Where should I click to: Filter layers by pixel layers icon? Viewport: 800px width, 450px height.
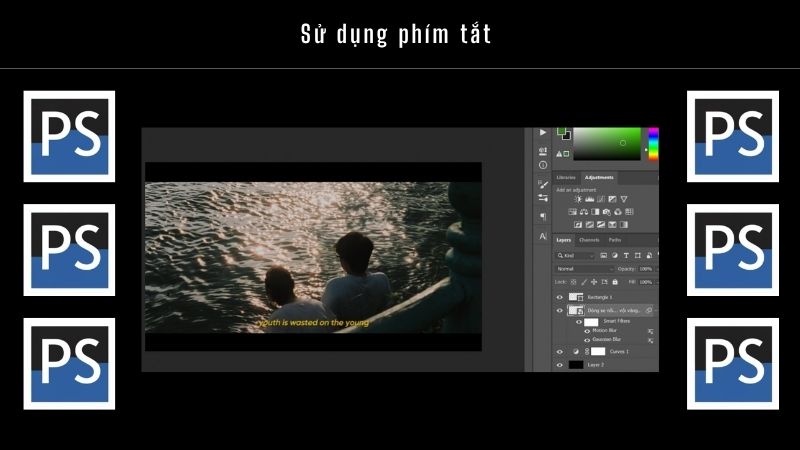click(604, 255)
